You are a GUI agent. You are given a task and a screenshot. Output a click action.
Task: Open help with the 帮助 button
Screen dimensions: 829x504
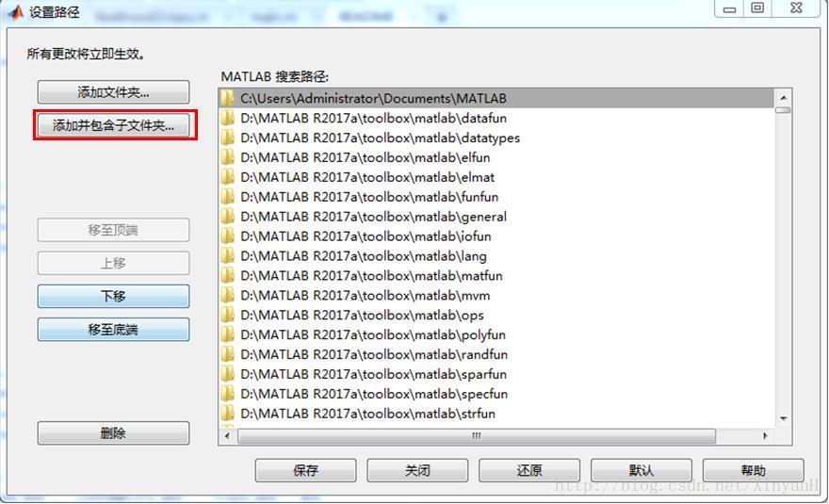tap(754, 470)
